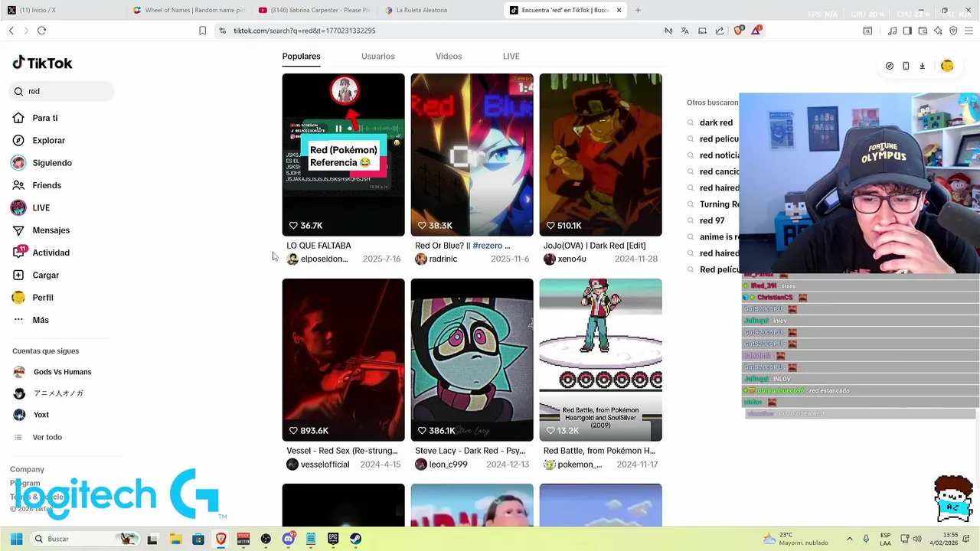The image size is (980, 551).
Task: Open leon_c999 creator profile link
Action: tap(441, 465)
